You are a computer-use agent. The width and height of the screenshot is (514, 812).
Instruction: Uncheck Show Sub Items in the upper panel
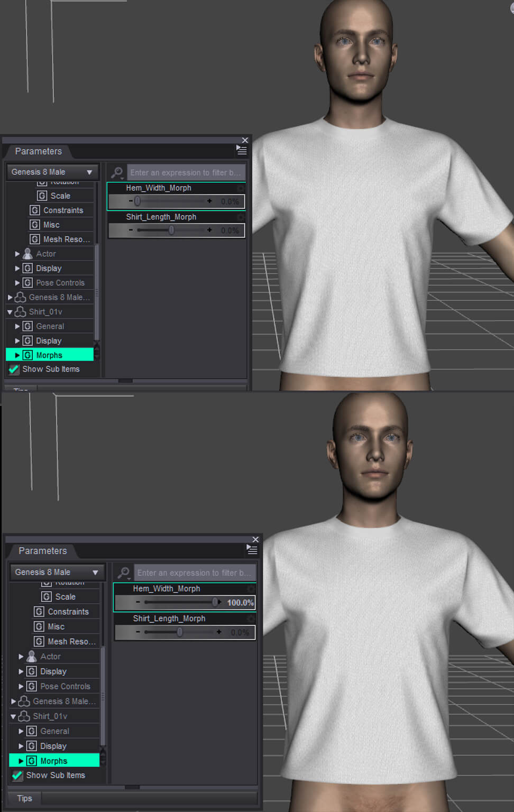[14, 369]
